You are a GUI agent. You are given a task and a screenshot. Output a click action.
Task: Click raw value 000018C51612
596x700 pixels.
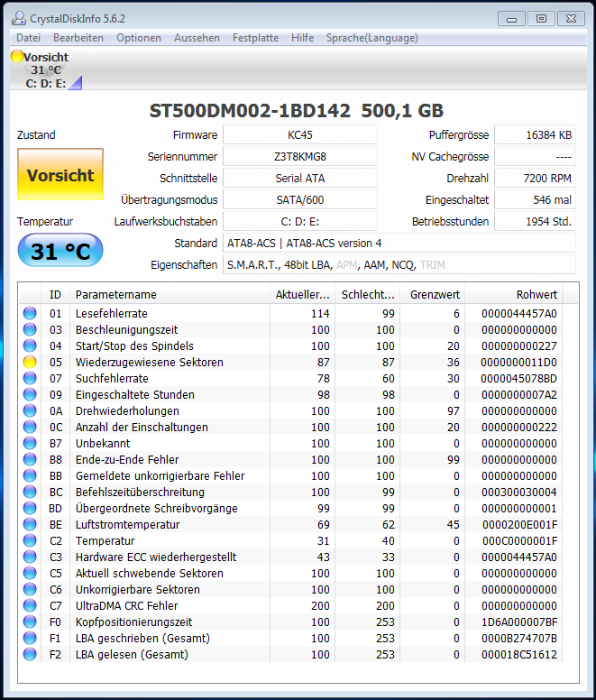(519, 655)
